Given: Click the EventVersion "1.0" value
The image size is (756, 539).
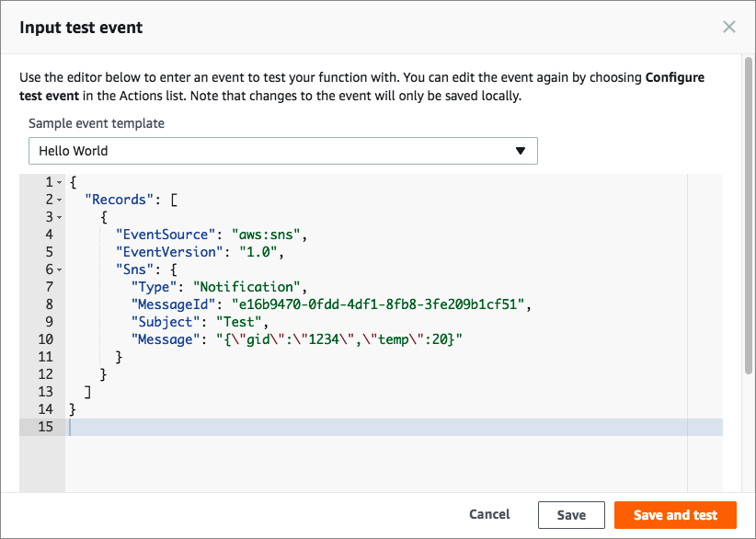Looking at the screenshot, I should click(x=263, y=252).
